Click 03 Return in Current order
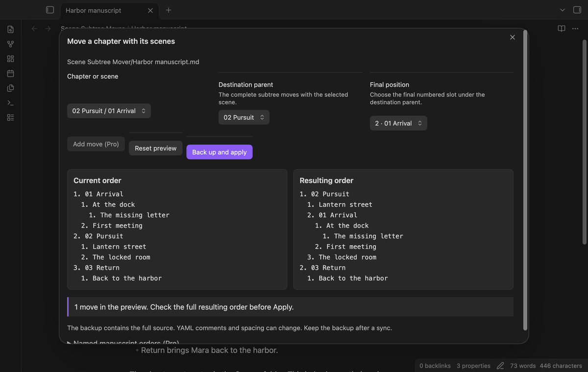The width and height of the screenshot is (588, 372). click(x=102, y=268)
